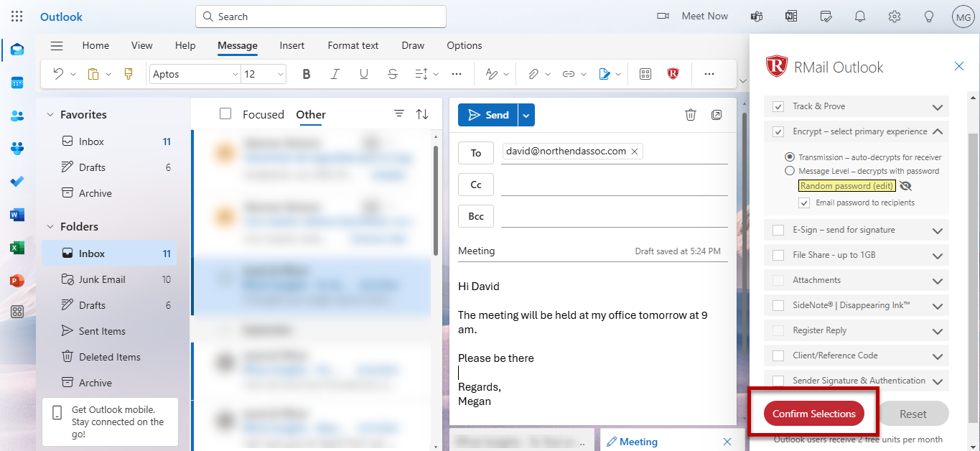The height and width of the screenshot is (451, 980).
Task: Switch to the Insert ribbon tab
Action: pyautogui.click(x=291, y=45)
